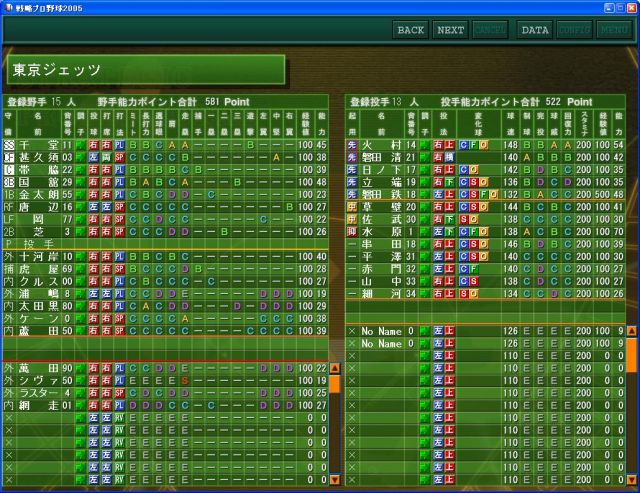The width and height of the screenshot is (640, 493).
Task: Click the S pitch type icon for 立端
Action: [473, 182]
